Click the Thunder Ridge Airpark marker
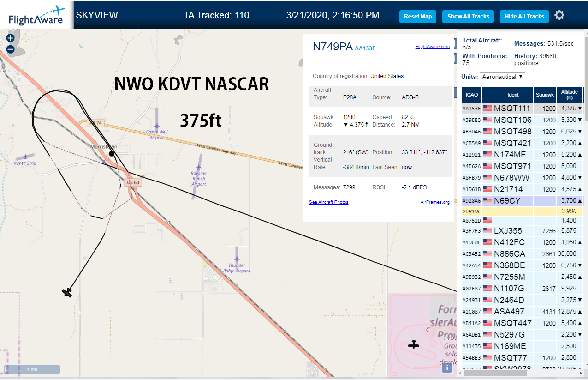This screenshot has width=588, height=380. click(237, 259)
